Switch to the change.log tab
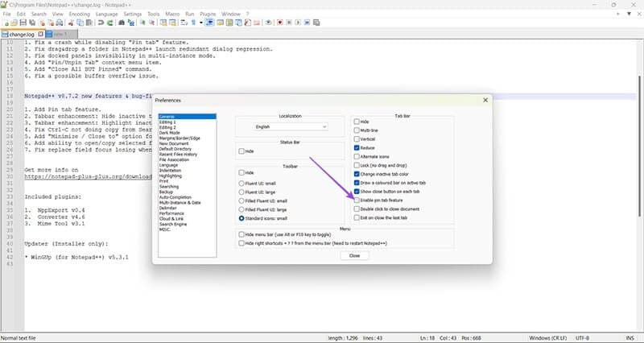644x343 pixels. pyautogui.click(x=23, y=35)
